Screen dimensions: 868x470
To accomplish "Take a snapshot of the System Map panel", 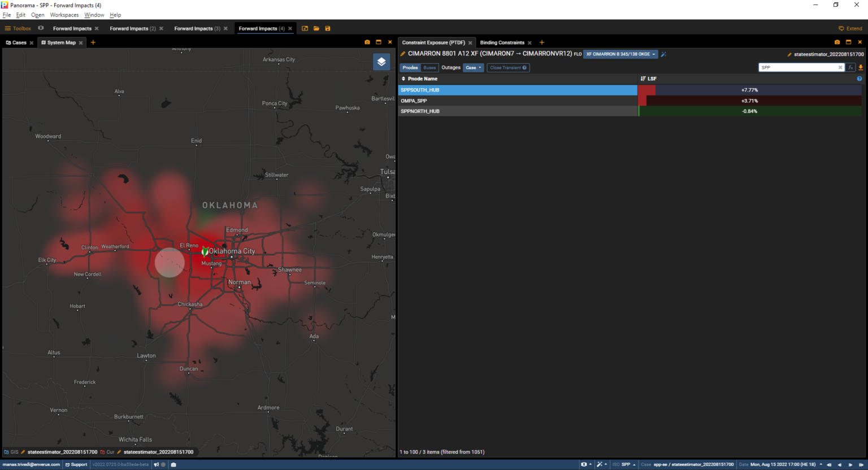I will (367, 42).
